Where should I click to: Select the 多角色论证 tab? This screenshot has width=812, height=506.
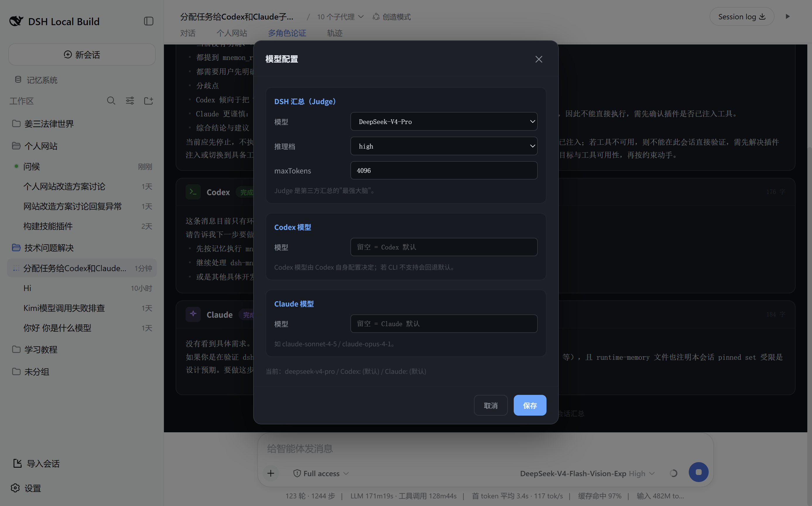[x=287, y=33]
